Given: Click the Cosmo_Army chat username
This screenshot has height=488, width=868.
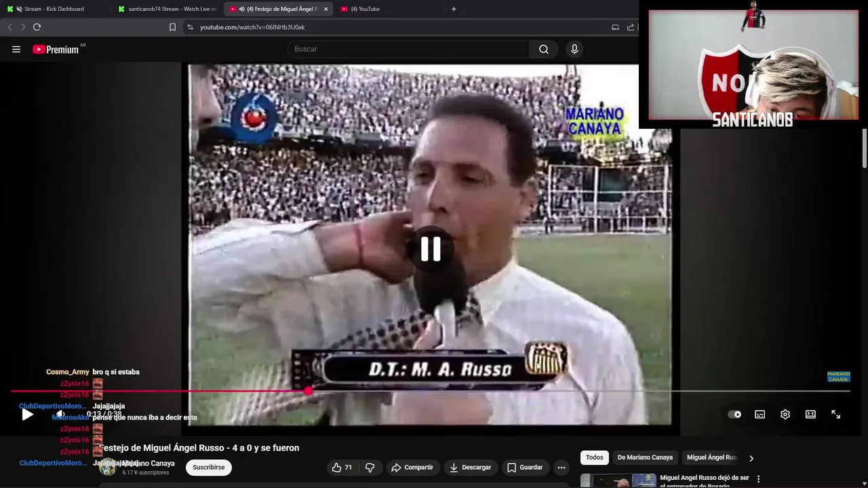Looking at the screenshot, I should click(67, 372).
